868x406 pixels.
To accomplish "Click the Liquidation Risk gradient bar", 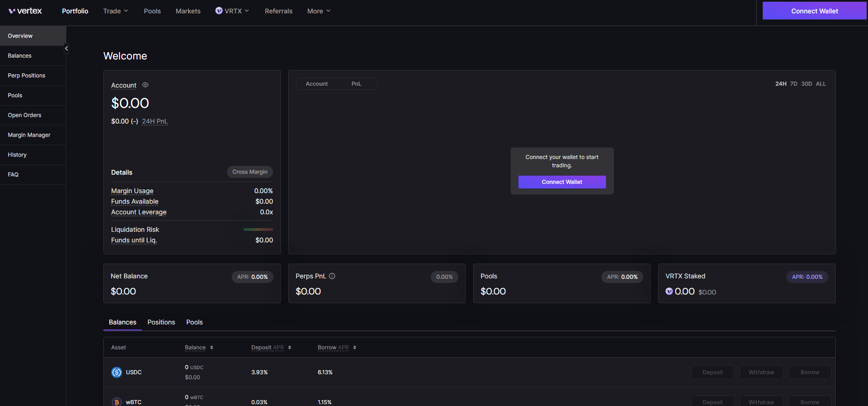I will (x=258, y=229).
